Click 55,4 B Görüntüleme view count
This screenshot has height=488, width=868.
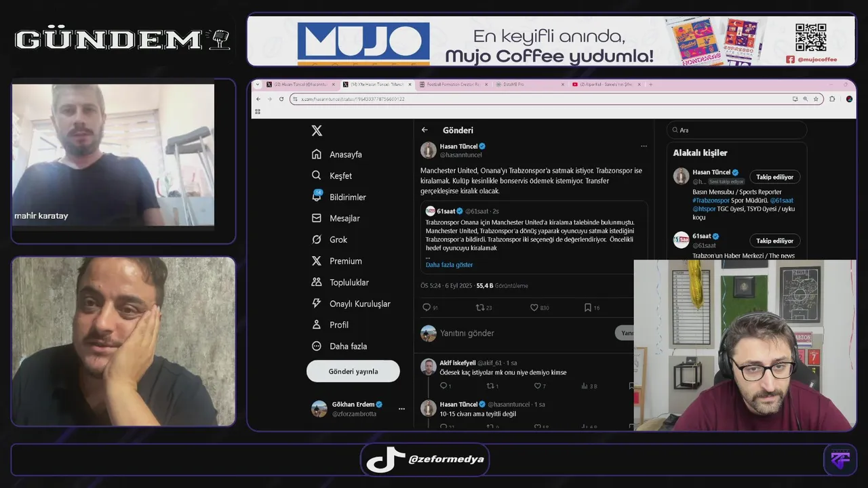(502, 286)
